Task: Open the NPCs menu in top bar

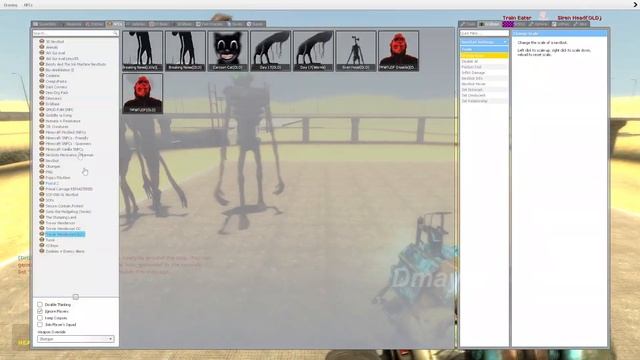Action: click(28, 5)
